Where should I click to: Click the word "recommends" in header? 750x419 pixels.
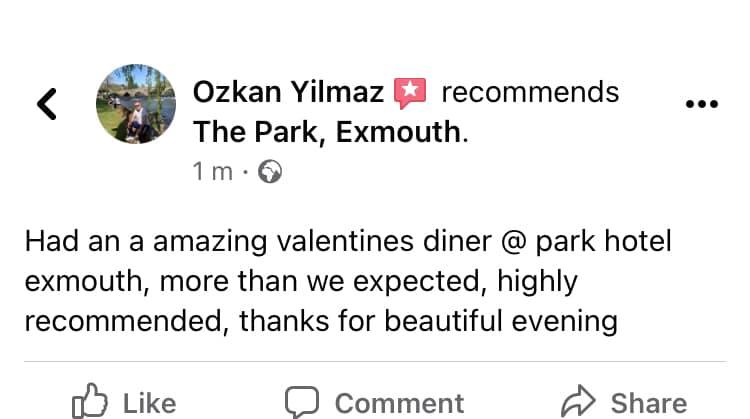530,93
